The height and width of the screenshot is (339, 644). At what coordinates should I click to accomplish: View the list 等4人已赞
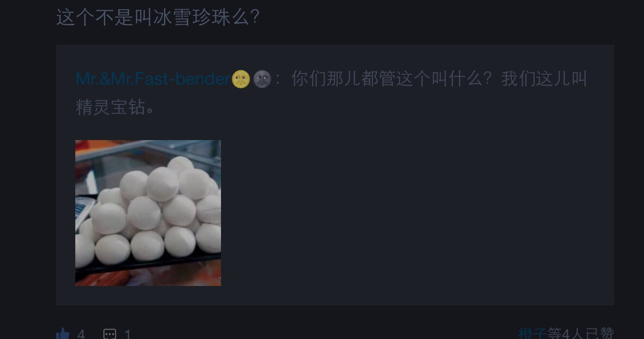(581, 334)
